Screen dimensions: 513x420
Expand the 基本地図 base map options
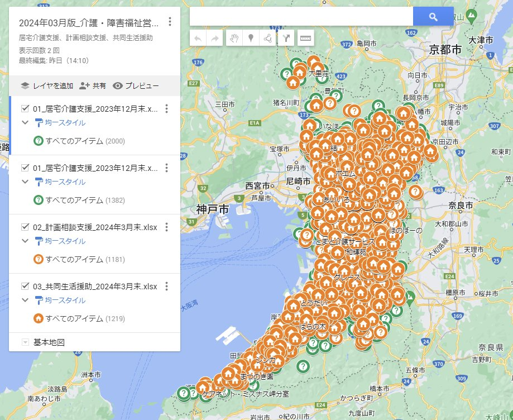pyautogui.click(x=24, y=342)
